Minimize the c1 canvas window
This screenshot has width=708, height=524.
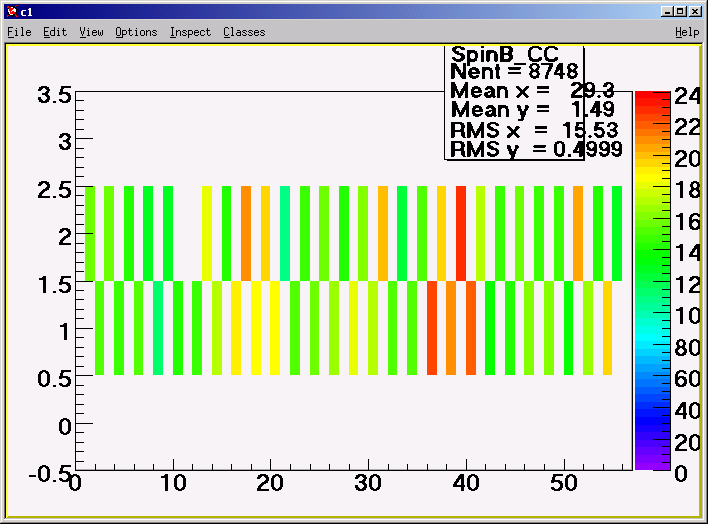point(667,11)
